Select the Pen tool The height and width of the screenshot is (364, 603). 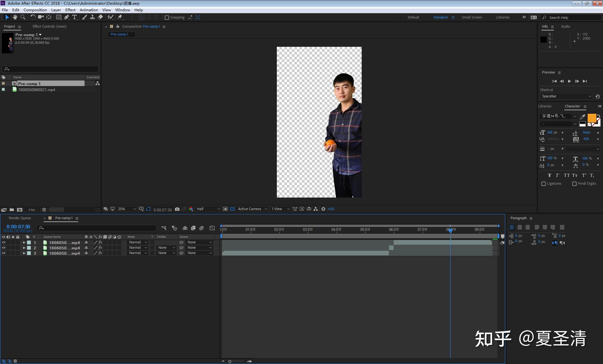tap(67, 17)
